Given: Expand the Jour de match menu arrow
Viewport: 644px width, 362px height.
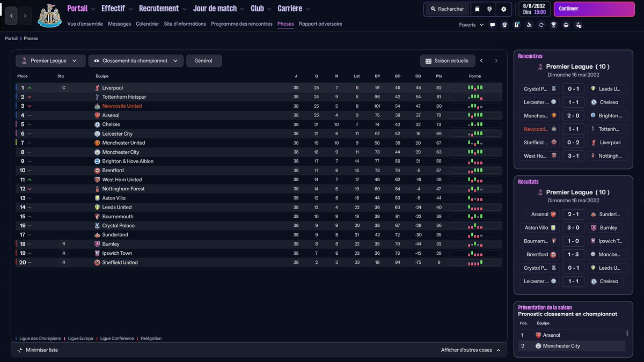Looking at the screenshot, I should tap(243, 9).
